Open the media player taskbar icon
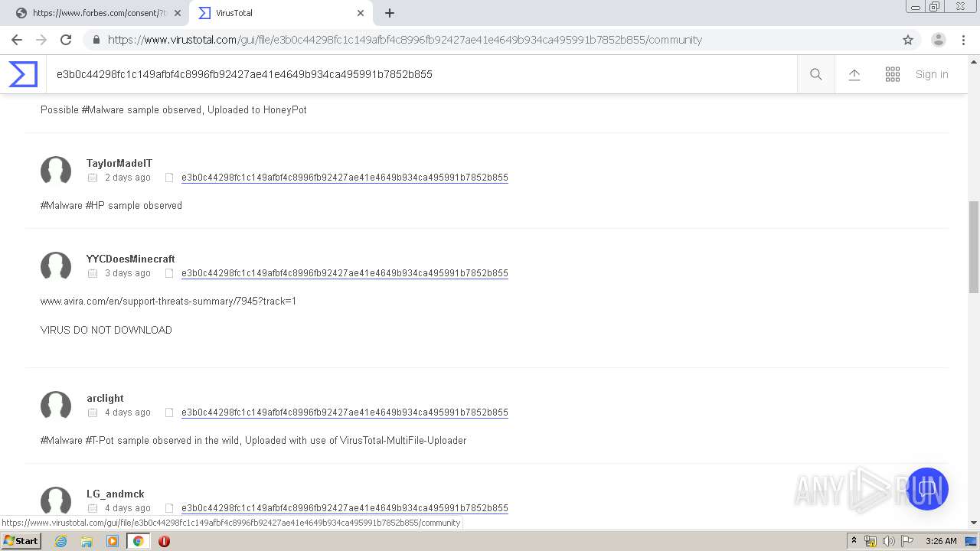The width and height of the screenshot is (980, 551). 113,541
